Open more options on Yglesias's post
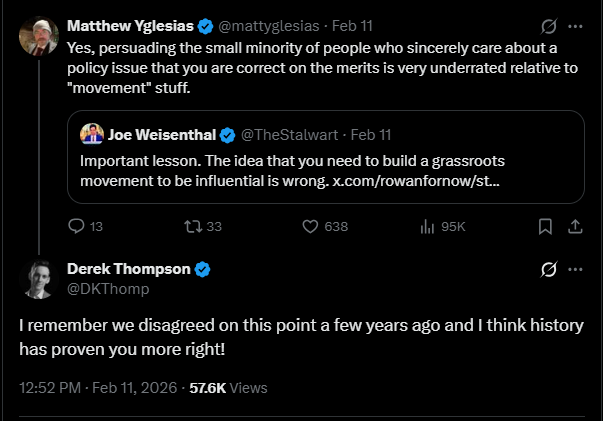This screenshot has height=421, width=603. 575,26
